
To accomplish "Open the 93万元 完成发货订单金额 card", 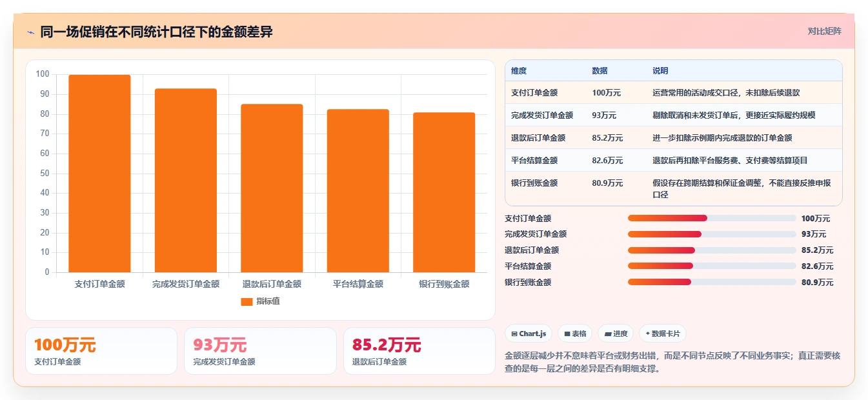I will pos(260,351).
